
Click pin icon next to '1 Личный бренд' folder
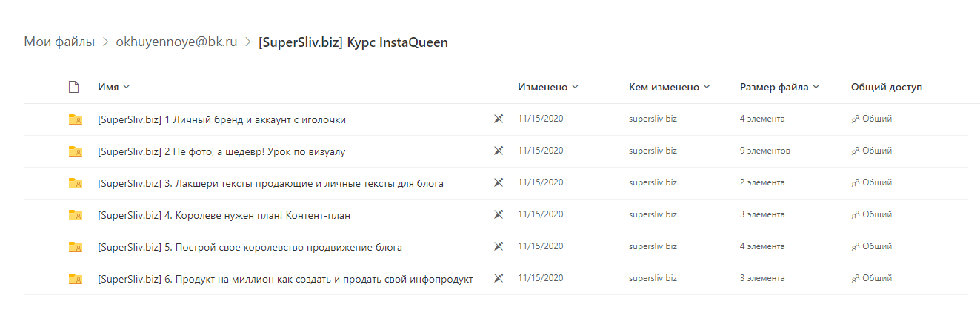[x=499, y=119]
